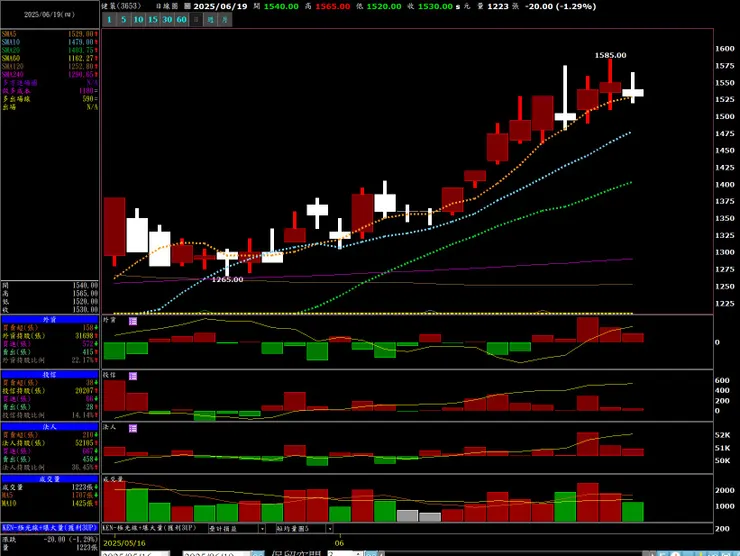Click the KEN strategy name in bottom bar
This screenshot has width=740, height=556.
149,528
